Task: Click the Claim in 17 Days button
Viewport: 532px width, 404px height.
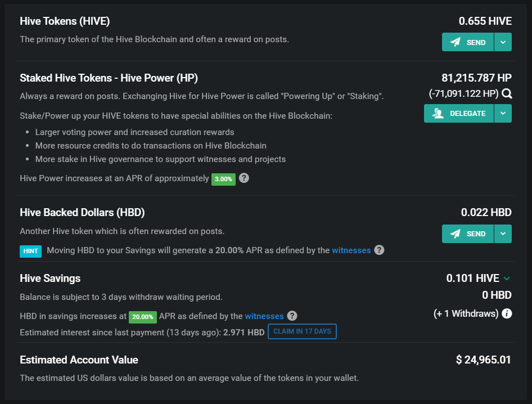Action: point(303,331)
